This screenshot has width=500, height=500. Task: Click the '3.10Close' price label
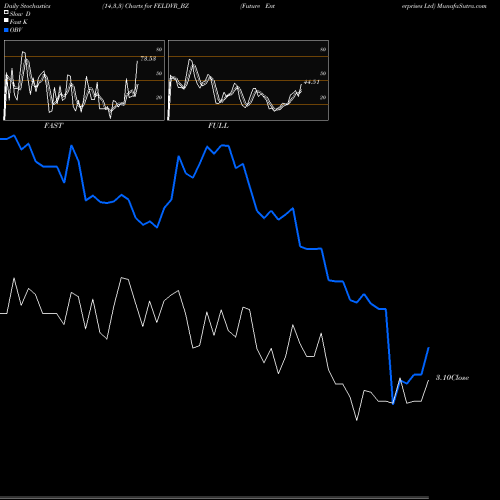click(x=452, y=378)
